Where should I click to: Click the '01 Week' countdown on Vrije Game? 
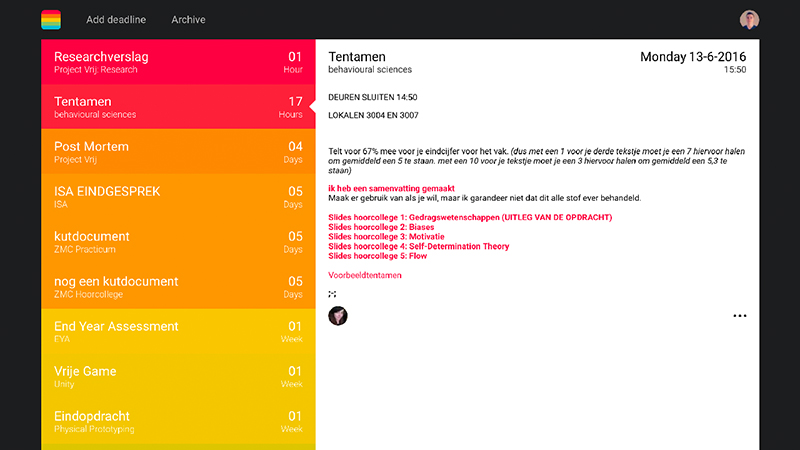pos(292,377)
